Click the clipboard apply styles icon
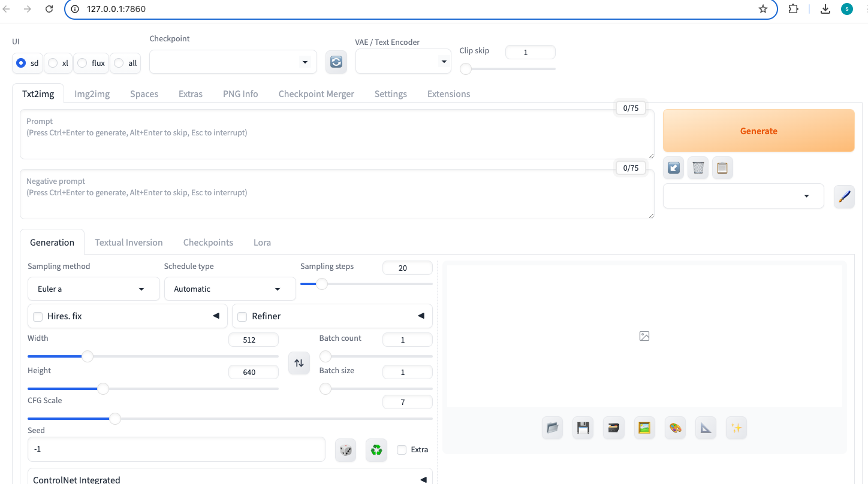Viewport: 868px width, 484px height. (722, 168)
